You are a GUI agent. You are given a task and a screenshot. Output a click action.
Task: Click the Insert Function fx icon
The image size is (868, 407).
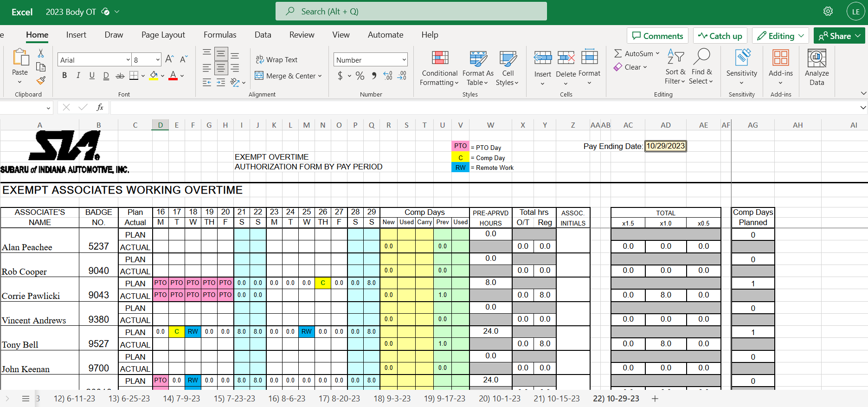tap(100, 108)
